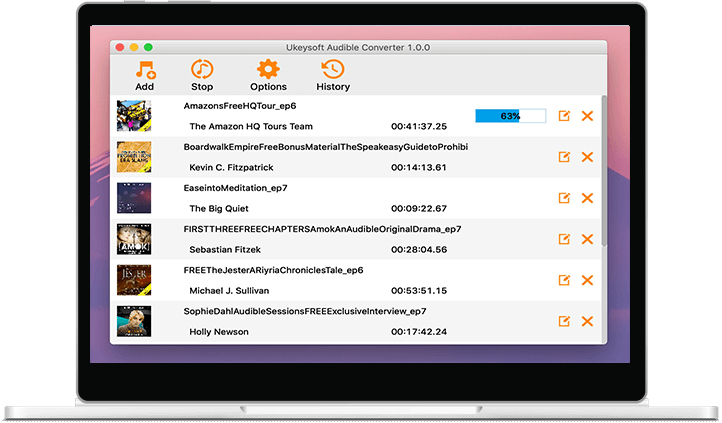Click the FIRSTTHREEFREECHAPTERSAmok title

(322, 229)
